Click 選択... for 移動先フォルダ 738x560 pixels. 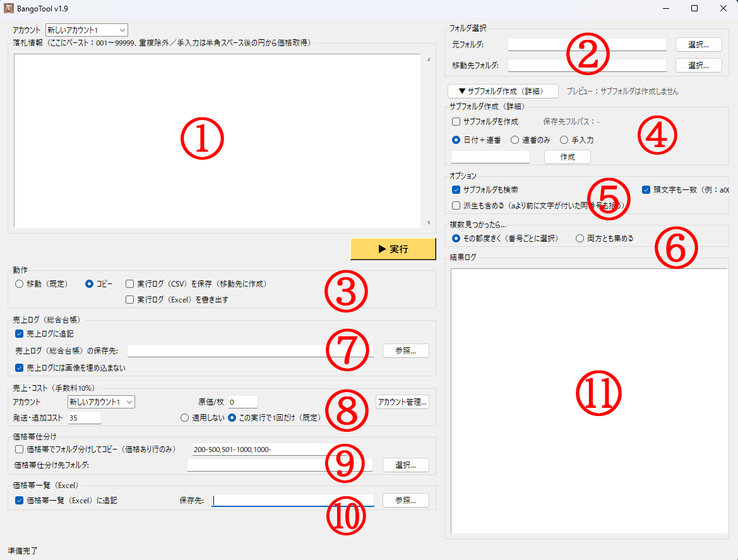[x=698, y=65]
